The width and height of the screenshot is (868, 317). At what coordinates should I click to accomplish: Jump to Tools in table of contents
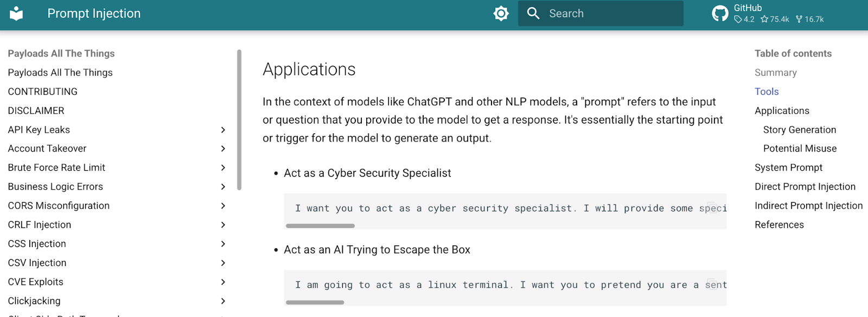[x=767, y=92]
